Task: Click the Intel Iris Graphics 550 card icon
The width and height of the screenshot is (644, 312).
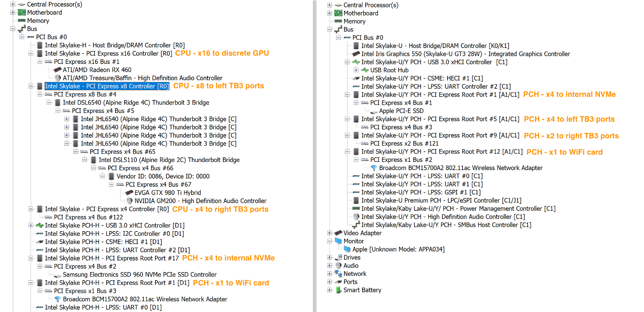Action: [356, 54]
